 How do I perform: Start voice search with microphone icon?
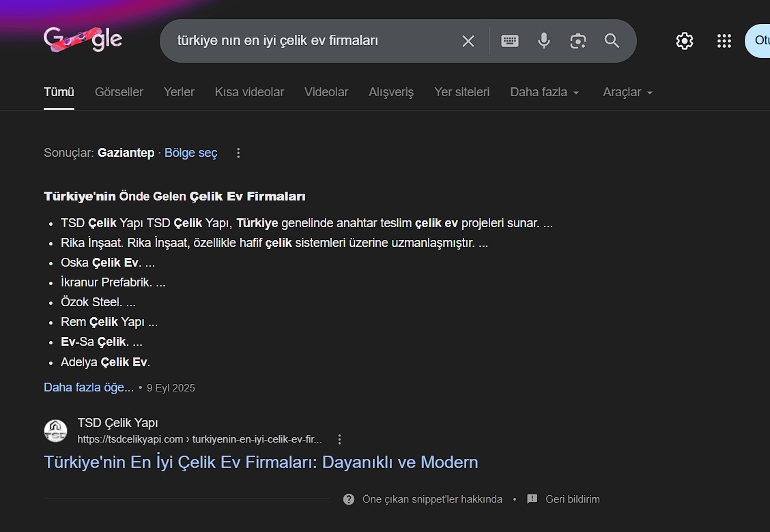(x=543, y=41)
